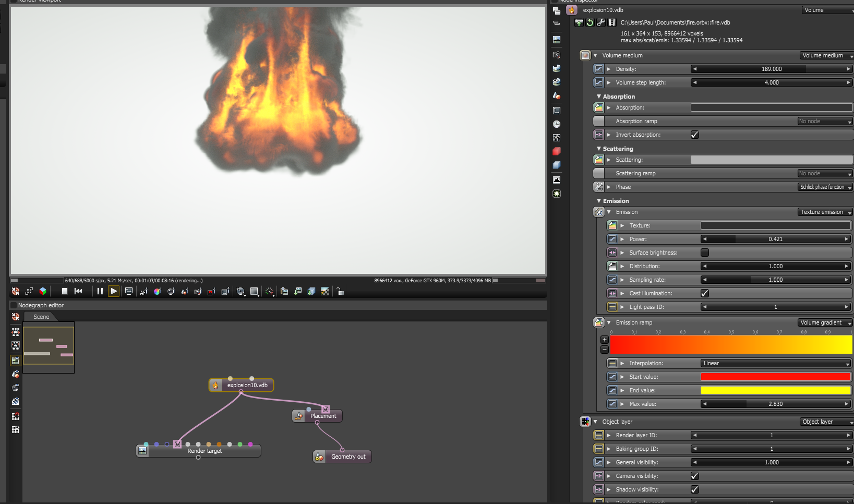
Task: Click the reload VDB file icon
Action: (590, 22)
